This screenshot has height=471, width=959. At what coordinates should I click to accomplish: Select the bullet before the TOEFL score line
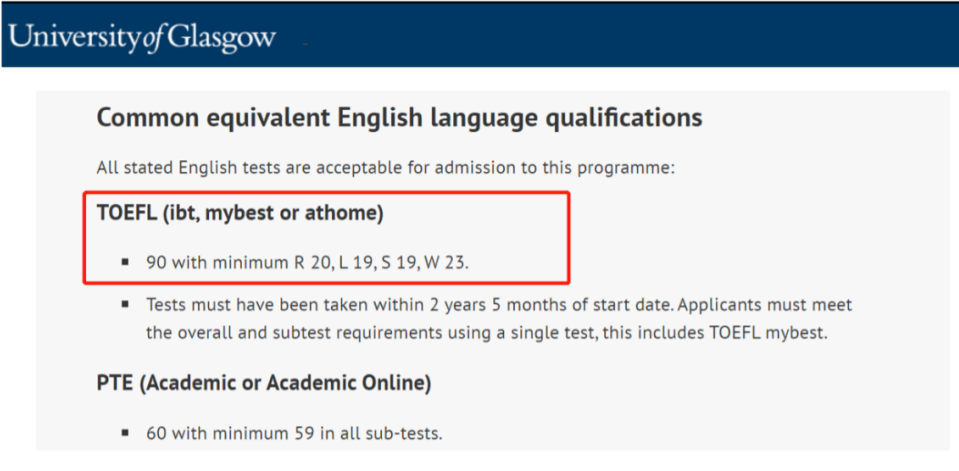[x=125, y=262]
